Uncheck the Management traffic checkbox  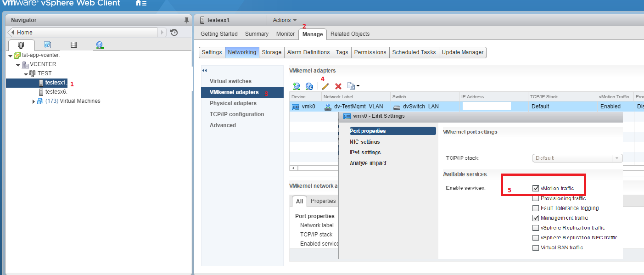[536, 218]
